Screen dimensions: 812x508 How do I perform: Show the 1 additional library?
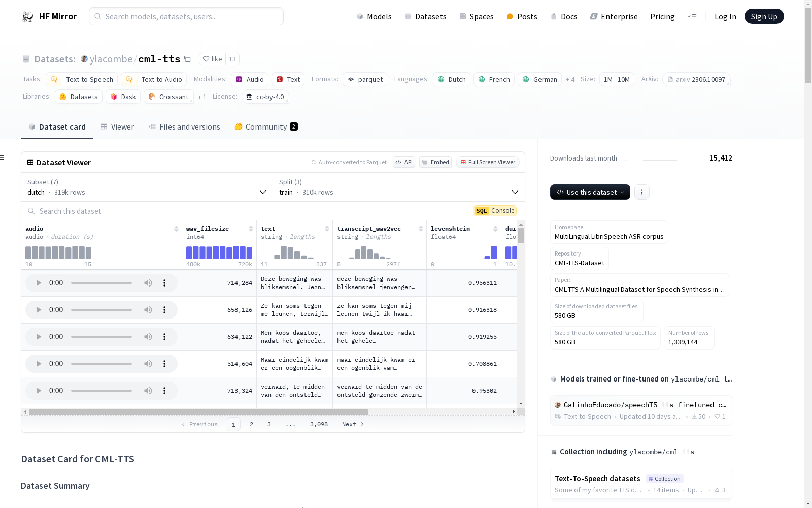click(x=202, y=97)
